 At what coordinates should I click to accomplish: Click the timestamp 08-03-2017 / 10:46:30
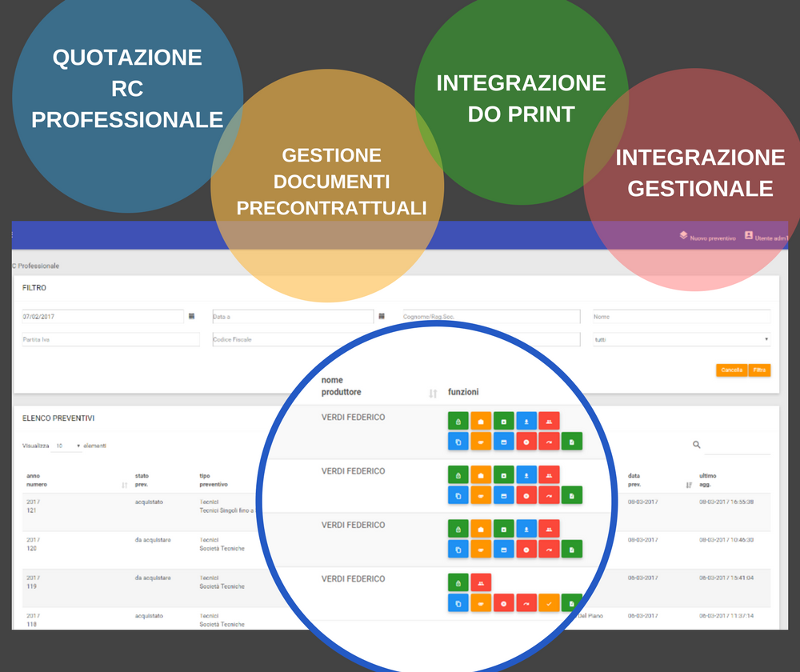click(726, 540)
